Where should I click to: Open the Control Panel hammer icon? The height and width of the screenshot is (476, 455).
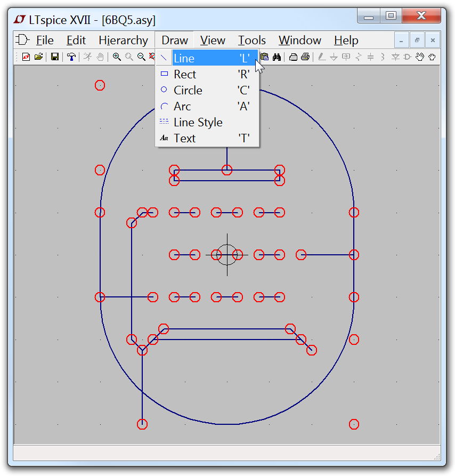[x=71, y=57]
